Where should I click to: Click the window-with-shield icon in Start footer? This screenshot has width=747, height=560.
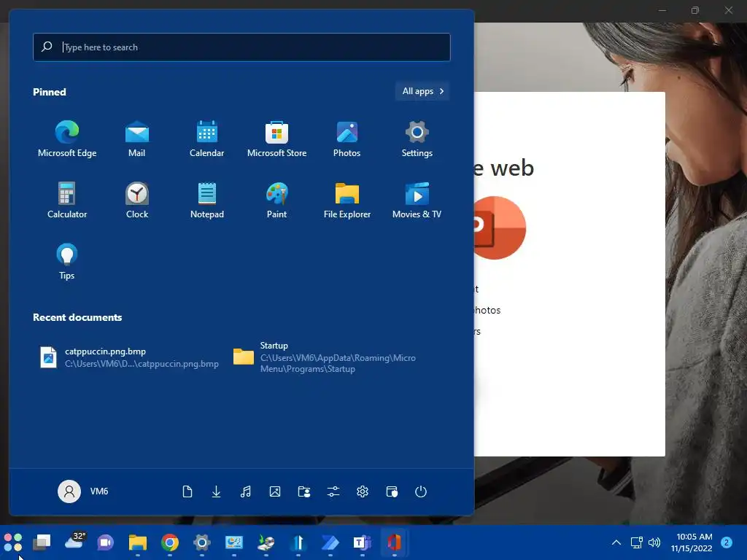[392, 491]
